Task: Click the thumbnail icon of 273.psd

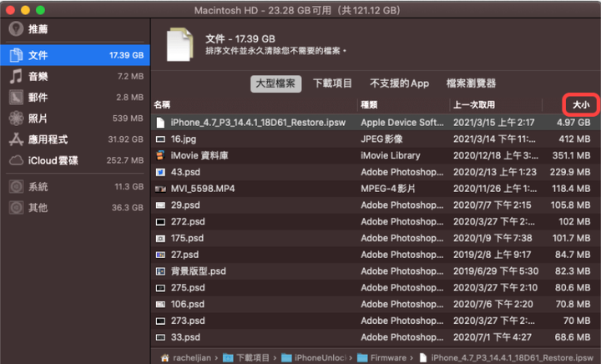Action: click(x=160, y=321)
